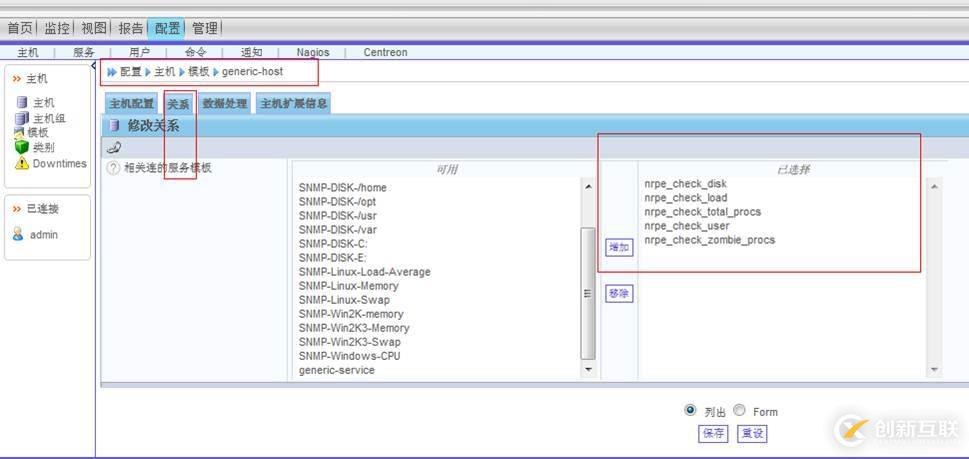The height and width of the screenshot is (459, 969).
Task: Click the help question mark beside 相关连的服务模板
Action: [113, 167]
